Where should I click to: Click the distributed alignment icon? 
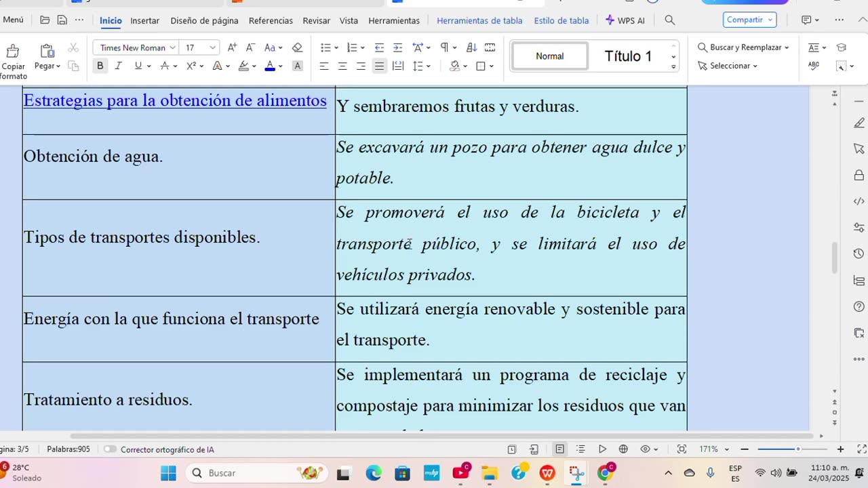coord(398,66)
